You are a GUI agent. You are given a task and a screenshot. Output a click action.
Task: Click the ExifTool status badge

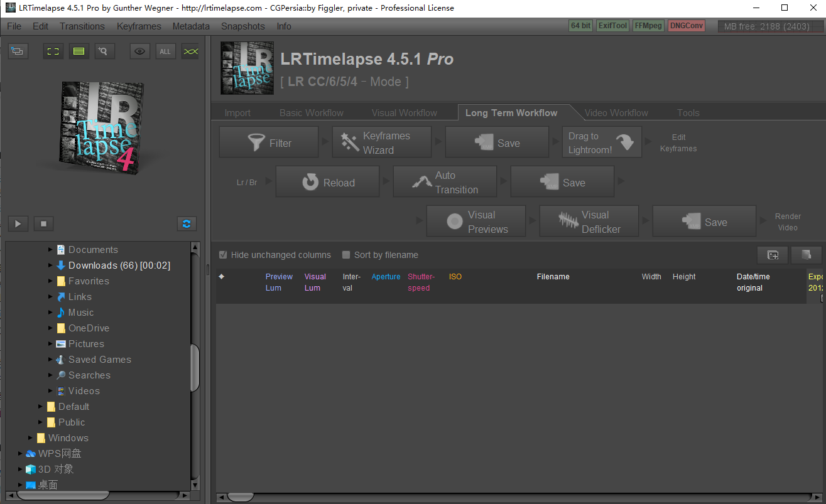click(612, 26)
